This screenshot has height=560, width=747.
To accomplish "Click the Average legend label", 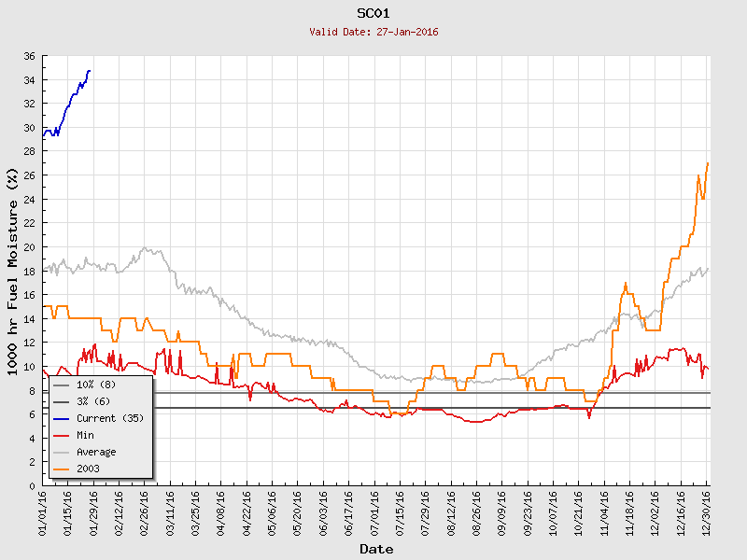I will [96, 452].
